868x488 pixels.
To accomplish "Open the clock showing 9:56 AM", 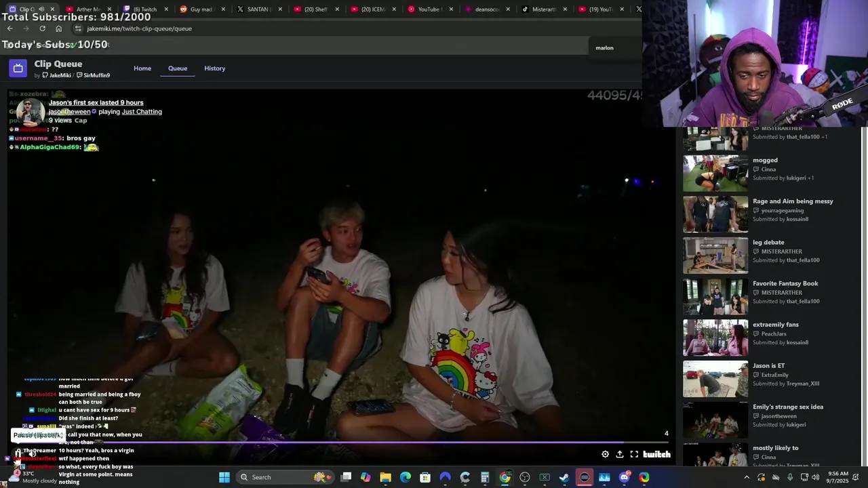I will [838, 477].
